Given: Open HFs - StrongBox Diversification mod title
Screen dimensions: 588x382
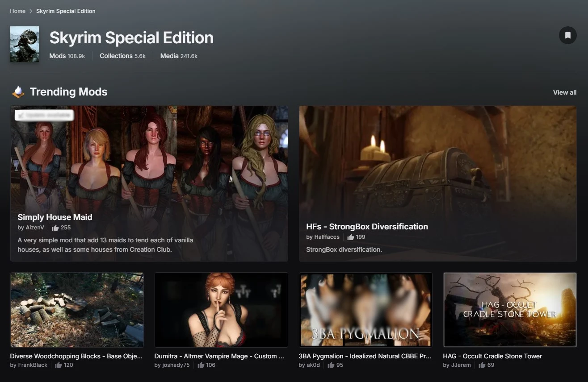Looking at the screenshot, I should click(367, 227).
